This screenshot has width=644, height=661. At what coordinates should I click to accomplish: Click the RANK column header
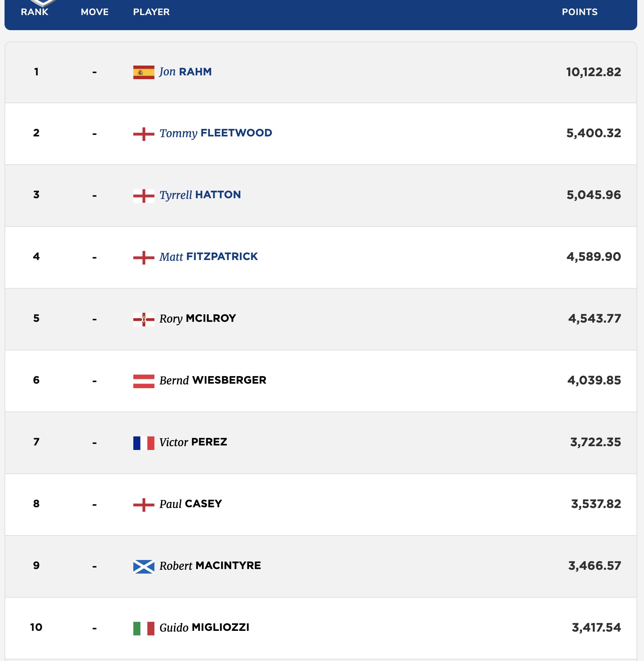tap(35, 12)
